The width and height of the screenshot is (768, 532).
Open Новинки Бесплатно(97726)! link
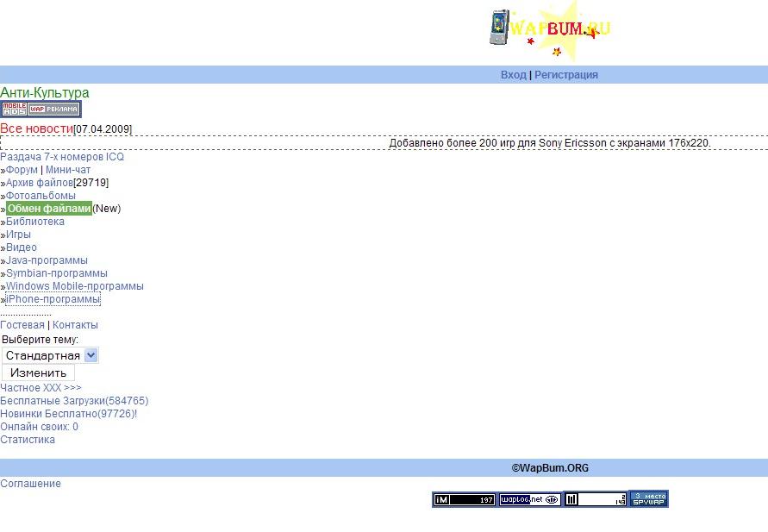pos(69,414)
